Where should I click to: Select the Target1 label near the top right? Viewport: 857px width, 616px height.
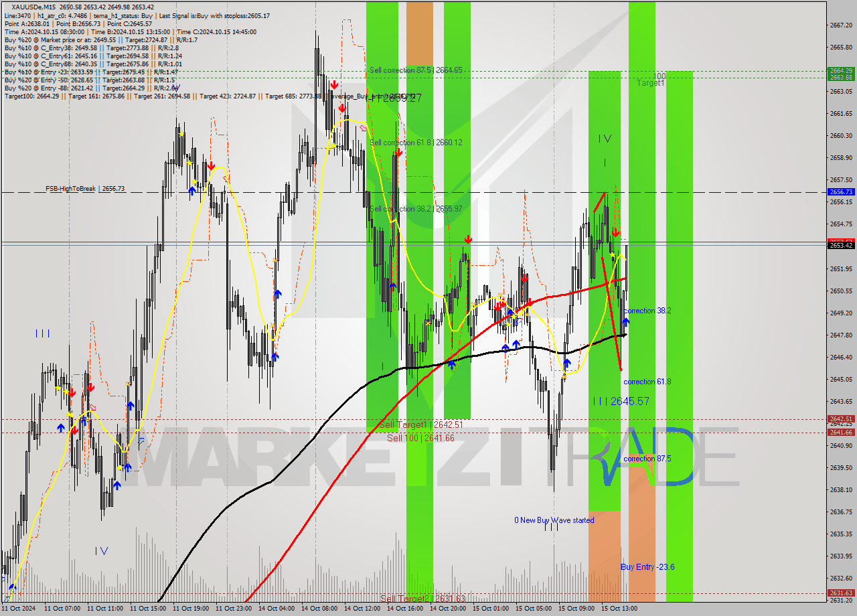pos(650,83)
